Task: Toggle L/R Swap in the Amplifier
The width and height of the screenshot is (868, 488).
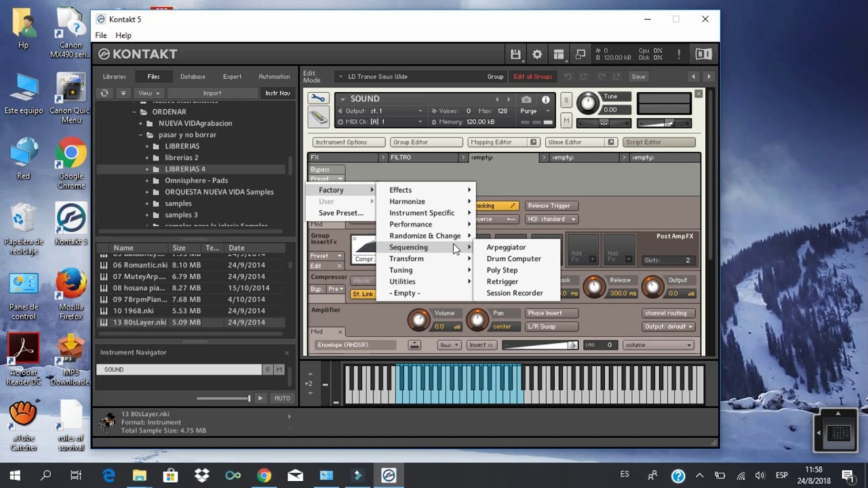Action: pyautogui.click(x=551, y=326)
